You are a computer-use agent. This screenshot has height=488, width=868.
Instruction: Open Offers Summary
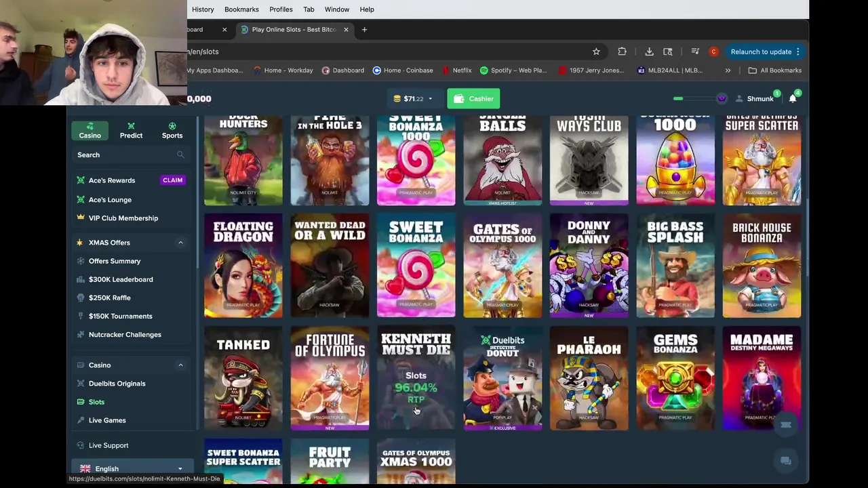pyautogui.click(x=115, y=261)
